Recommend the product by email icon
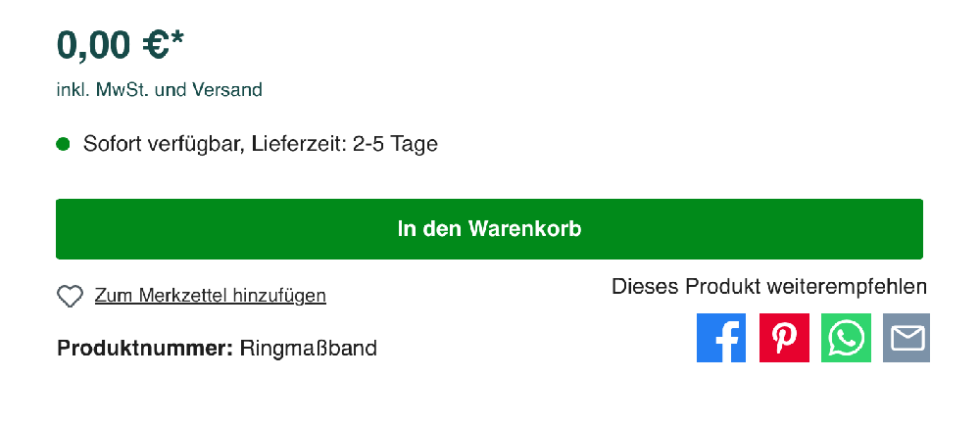The height and width of the screenshot is (425, 980). pyautogui.click(x=906, y=338)
